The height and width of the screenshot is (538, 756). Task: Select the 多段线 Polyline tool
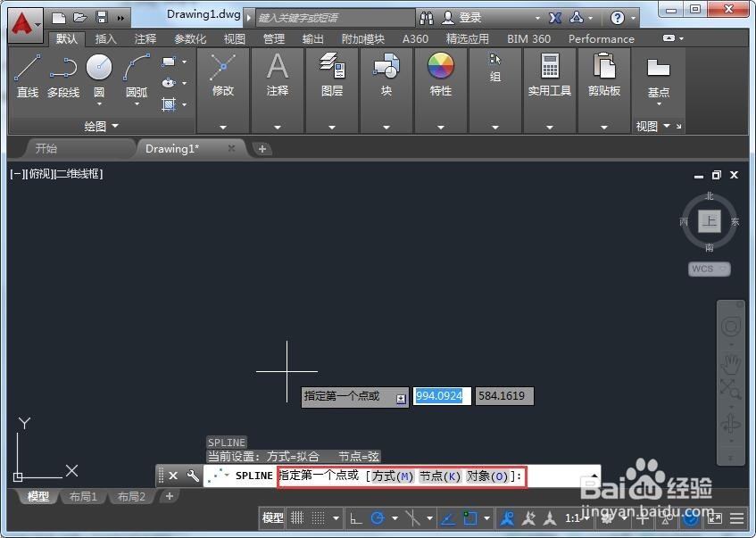(x=63, y=75)
